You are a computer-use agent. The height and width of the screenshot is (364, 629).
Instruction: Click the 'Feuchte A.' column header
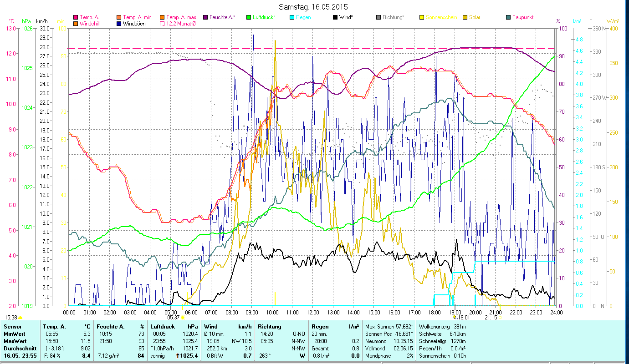click(x=110, y=327)
